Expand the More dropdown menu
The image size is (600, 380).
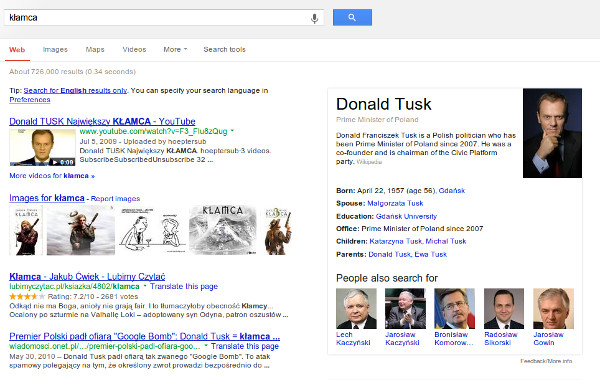(175, 49)
